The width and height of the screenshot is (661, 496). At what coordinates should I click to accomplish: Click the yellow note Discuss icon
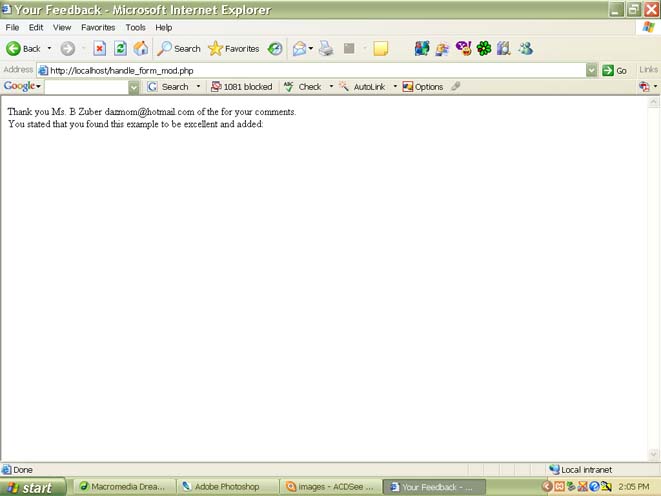pyautogui.click(x=381, y=49)
